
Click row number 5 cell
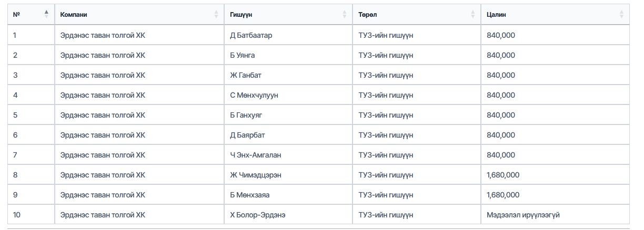pos(16,115)
